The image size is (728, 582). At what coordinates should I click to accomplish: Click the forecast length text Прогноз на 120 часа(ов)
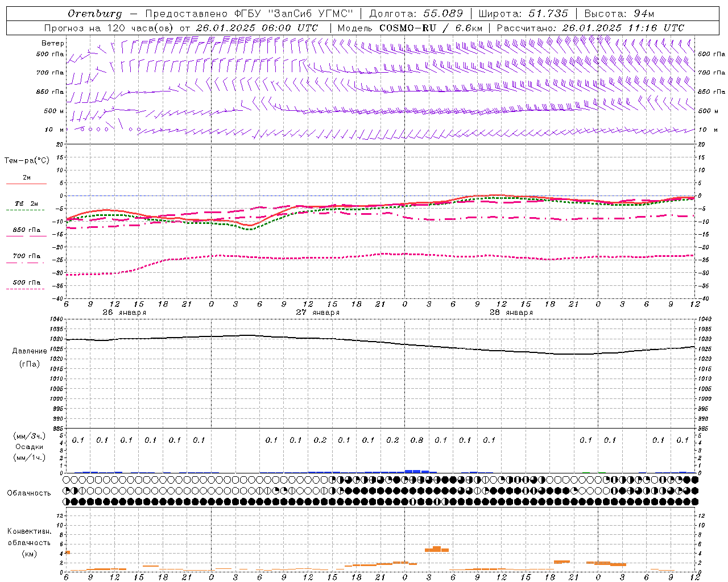pos(109,28)
